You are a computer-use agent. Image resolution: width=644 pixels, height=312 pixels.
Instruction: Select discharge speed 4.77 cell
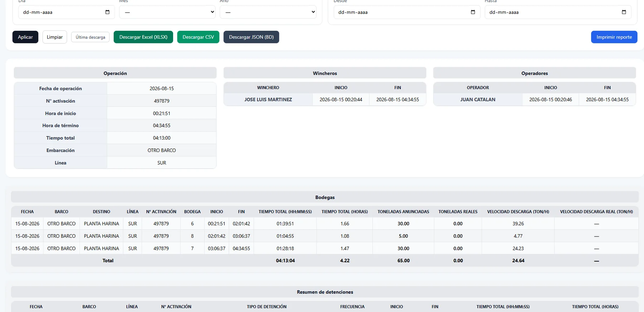tap(518, 236)
